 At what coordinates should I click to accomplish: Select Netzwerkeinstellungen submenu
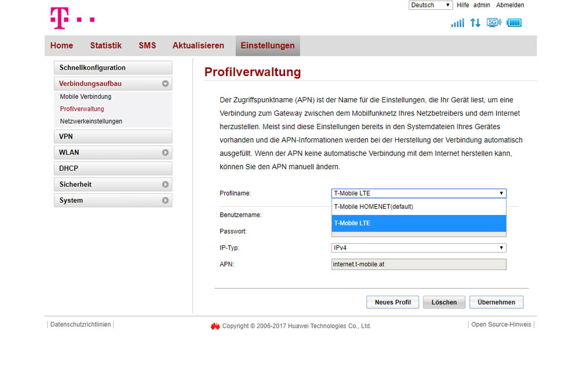pyautogui.click(x=91, y=121)
